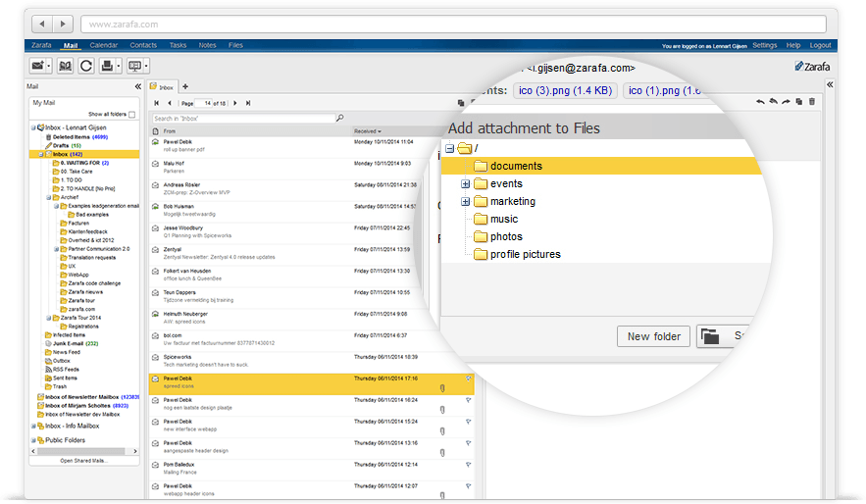
Task: Open the Help link
Action: 793,45
